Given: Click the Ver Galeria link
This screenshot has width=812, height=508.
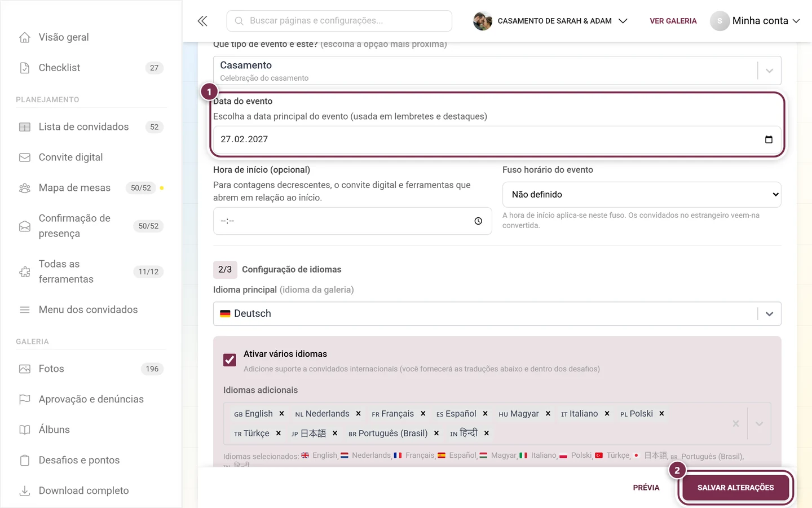Looking at the screenshot, I should pyautogui.click(x=673, y=21).
